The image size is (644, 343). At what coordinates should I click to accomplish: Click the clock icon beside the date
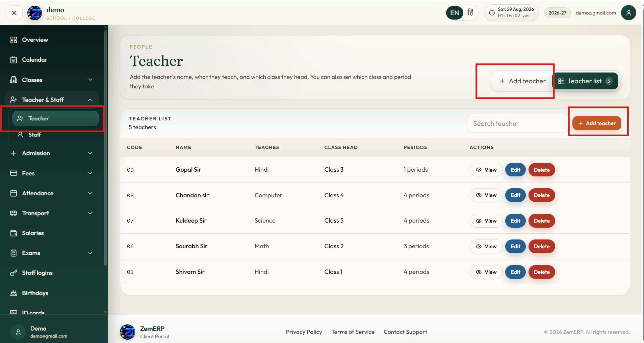[492, 13]
